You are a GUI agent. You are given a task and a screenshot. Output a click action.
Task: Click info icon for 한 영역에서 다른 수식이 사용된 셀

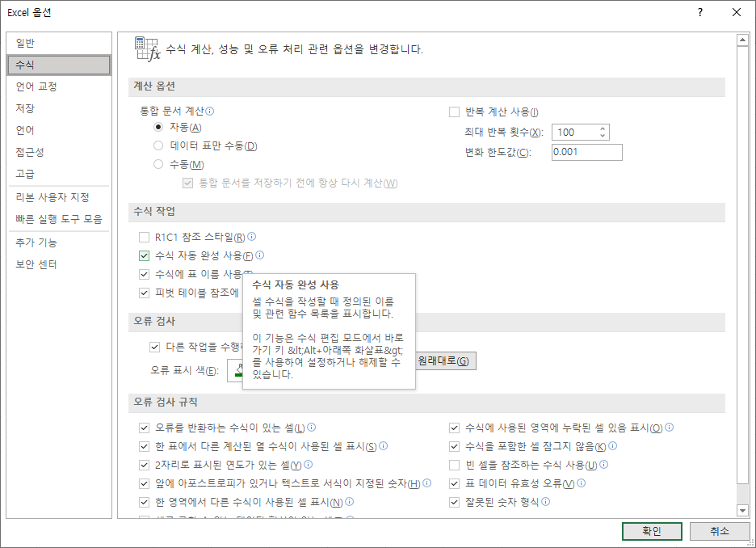(350, 501)
